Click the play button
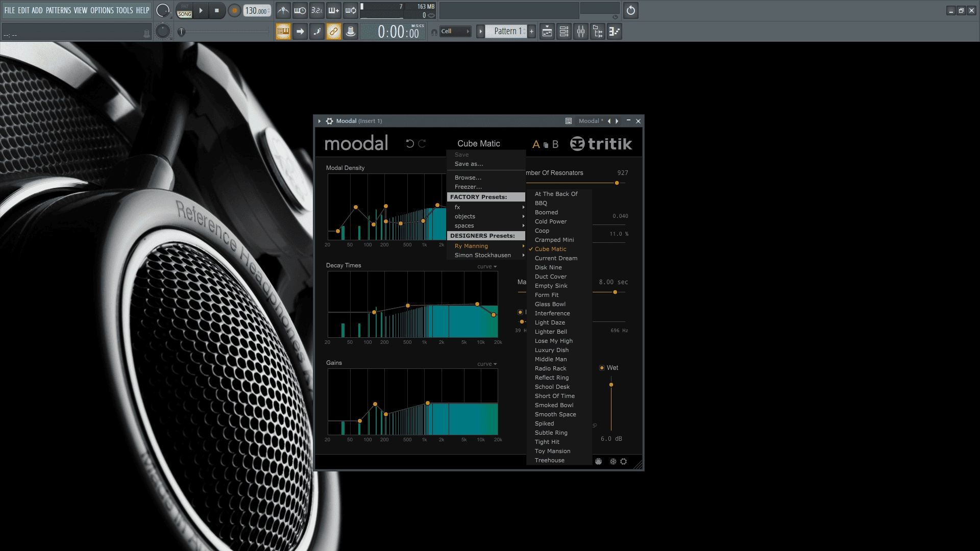 201,10
